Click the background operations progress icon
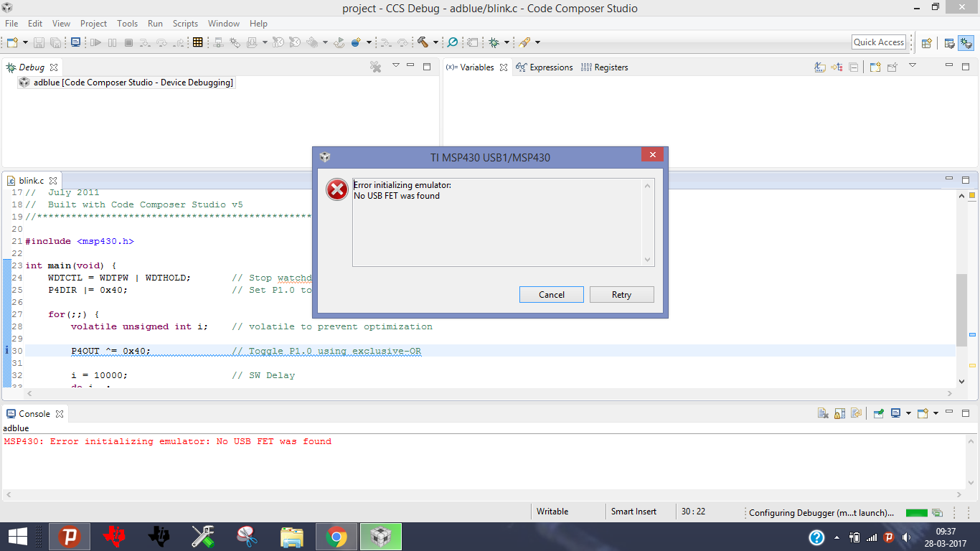Screen dimensions: 980x551 tap(937, 512)
